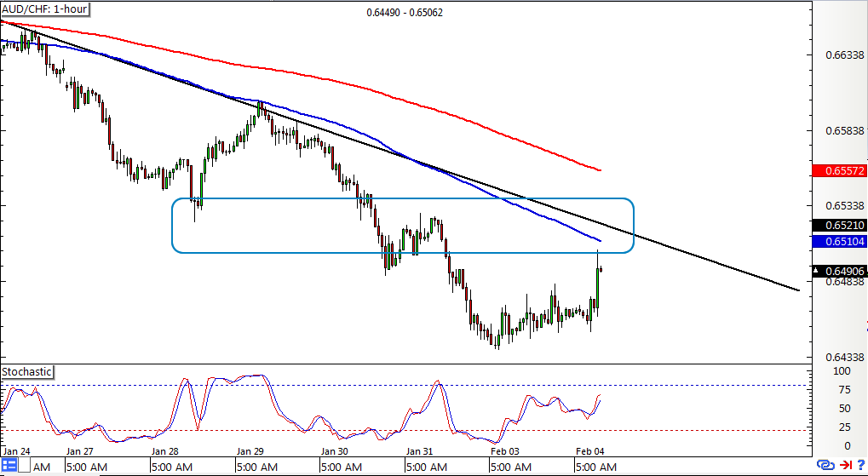Screen dimensions: 868x476
Task: Click the 0.65838 price axis label
Action: click(845, 130)
